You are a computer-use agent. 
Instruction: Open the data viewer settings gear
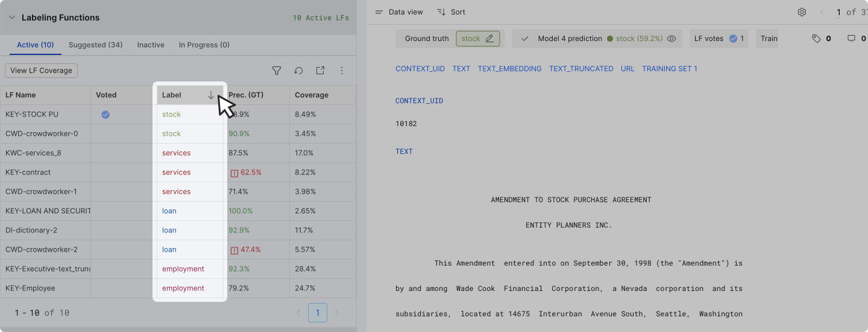point(802,12)
